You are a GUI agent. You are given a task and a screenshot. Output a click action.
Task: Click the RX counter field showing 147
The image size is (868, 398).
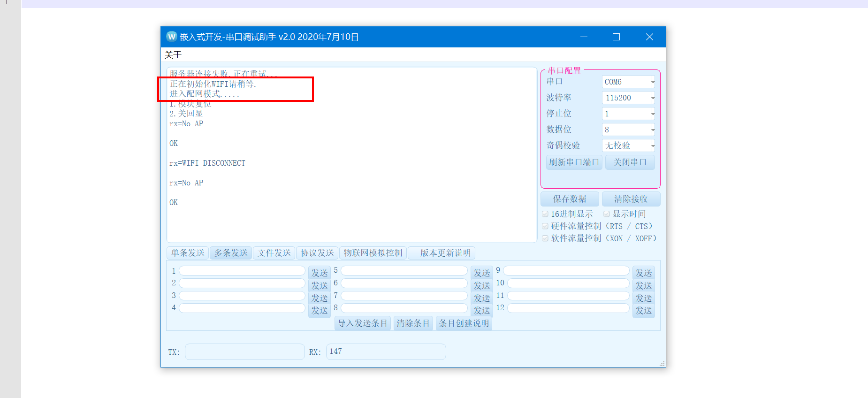pyautogui.click(x=386, y=352)
